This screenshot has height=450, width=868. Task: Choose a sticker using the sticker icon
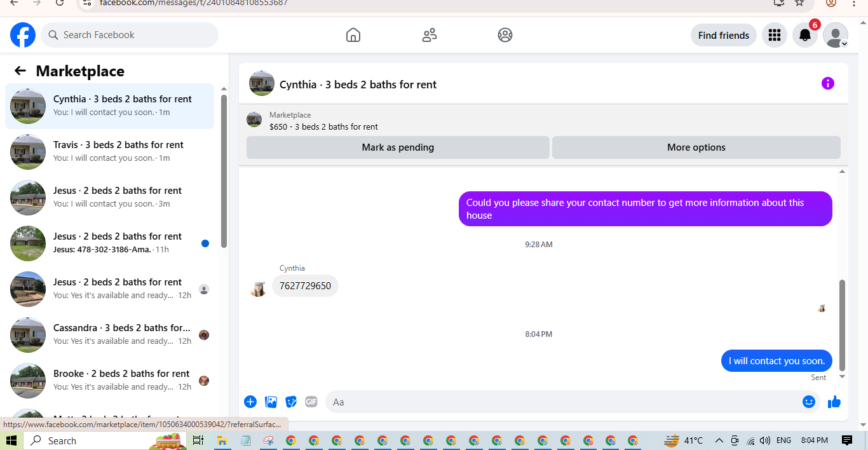[291, 402]
